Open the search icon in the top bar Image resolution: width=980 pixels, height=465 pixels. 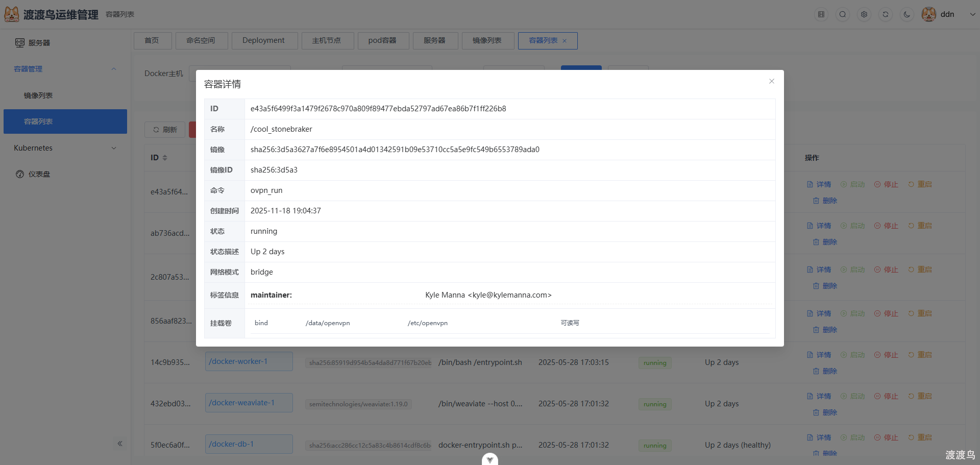pos(842,14)
